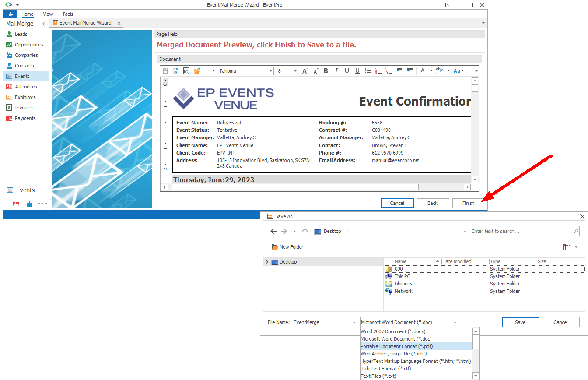Image resolution: width=588 pixels, height=380 pixels.
Task: Click the increase indent icon
Action: (x=410, y=71)
